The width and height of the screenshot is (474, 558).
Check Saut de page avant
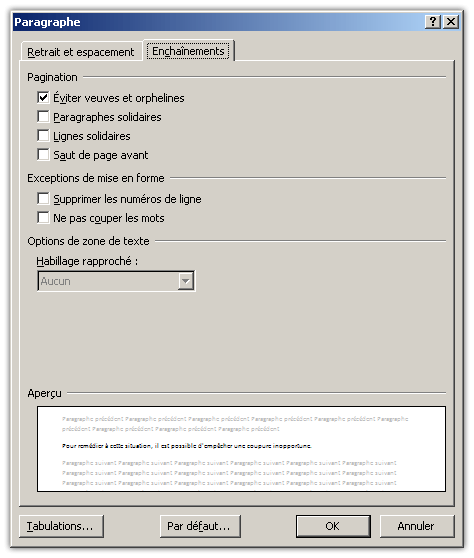coord(43,155)
